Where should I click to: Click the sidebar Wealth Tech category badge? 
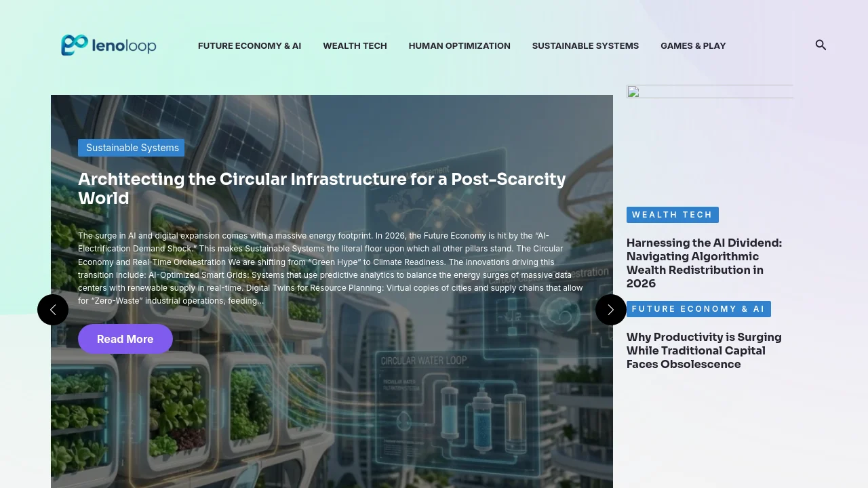point(672,215)
